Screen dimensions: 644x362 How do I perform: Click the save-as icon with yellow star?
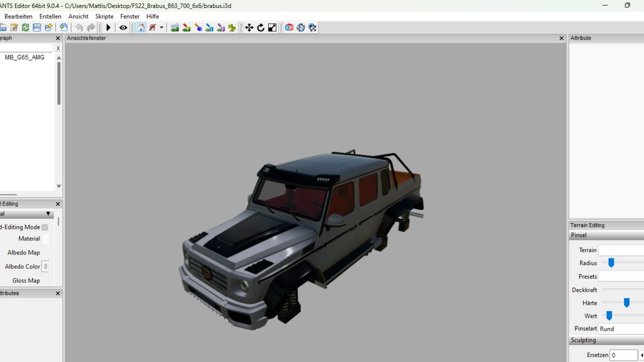point(48,28)
